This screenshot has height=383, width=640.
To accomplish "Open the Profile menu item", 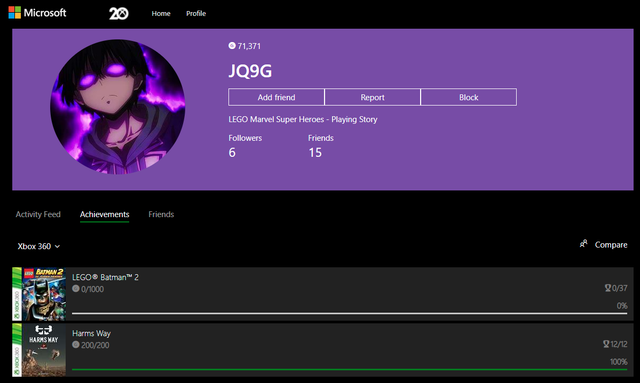I will (x=196, y=13).
